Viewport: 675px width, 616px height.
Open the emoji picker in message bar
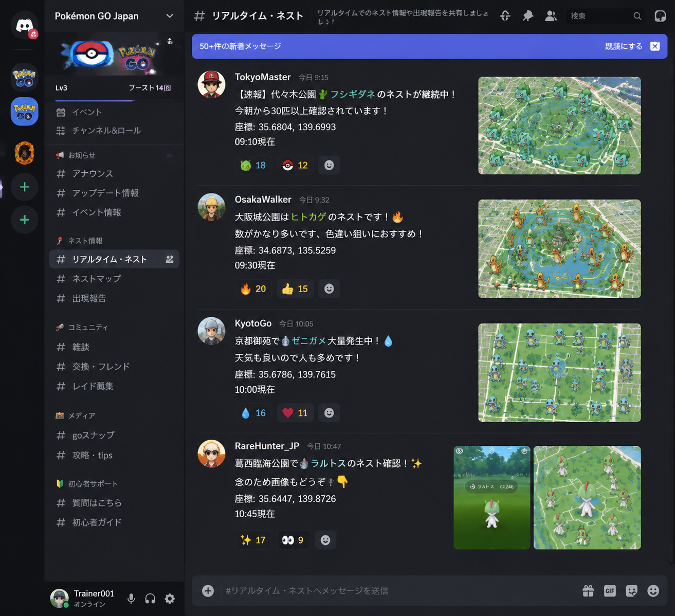click(653, 591)
